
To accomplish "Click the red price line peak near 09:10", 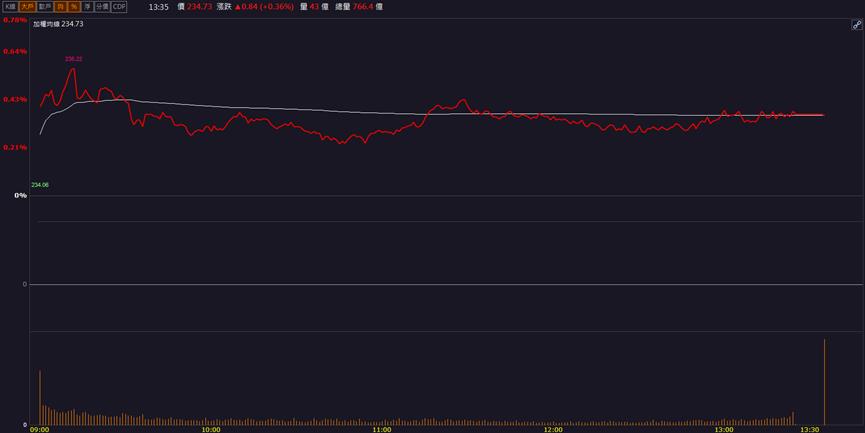I will 73,69.
